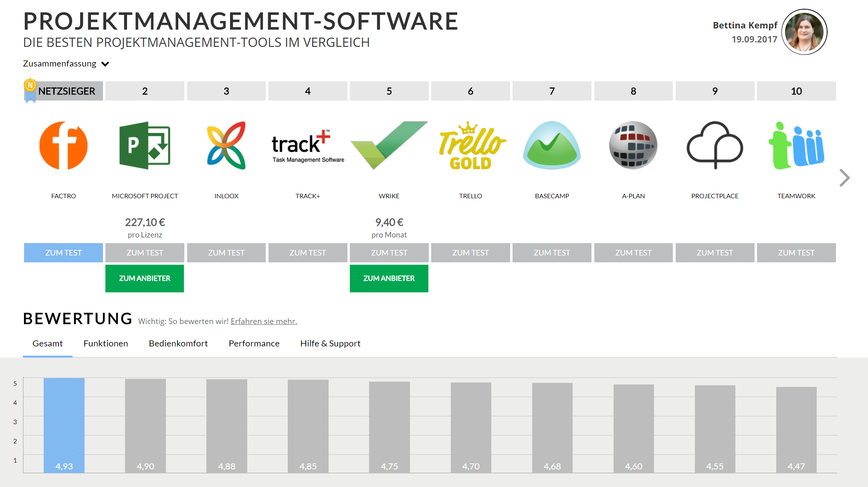
Task: Click the A-PLAN product name
Action: click(x=633, y=196)
